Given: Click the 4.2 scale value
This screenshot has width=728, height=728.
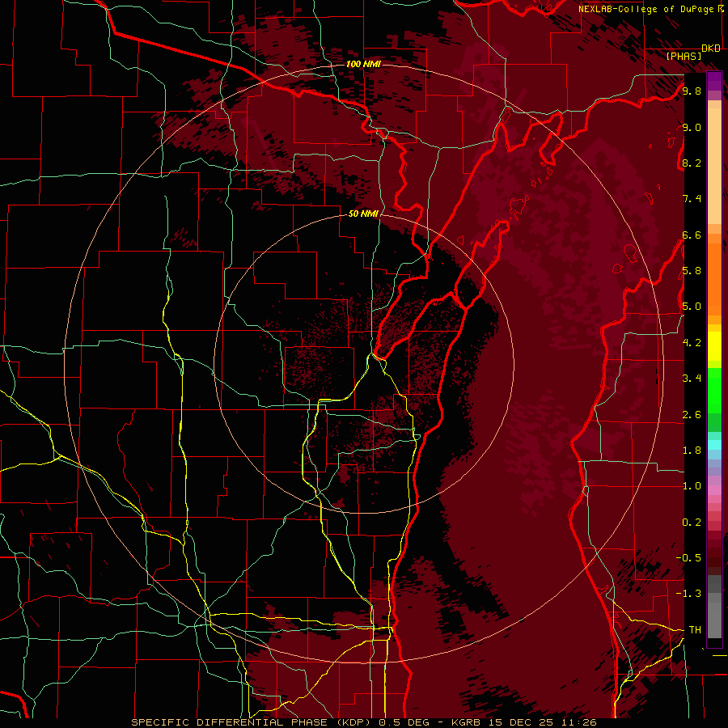Looking at the screenshot, I should (692, 342).
